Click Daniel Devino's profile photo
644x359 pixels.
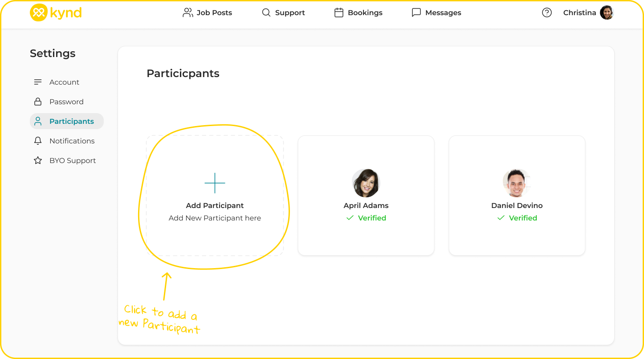(x=517, y=183)
